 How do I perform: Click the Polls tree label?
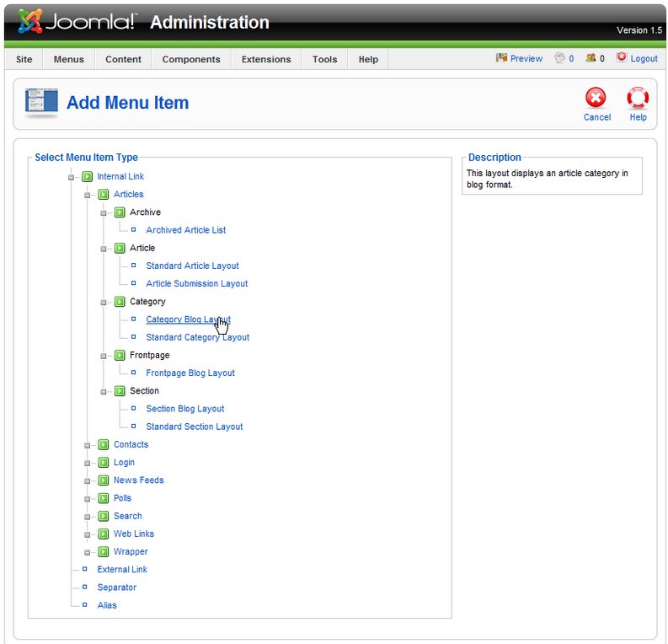tap(123, 498)
